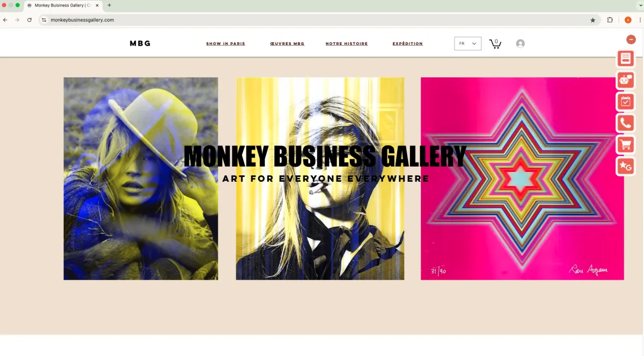Screen dimensions: 644x356
Task: Open the SHOW IN PARIS menu item
Action: (x=225, y=43)
